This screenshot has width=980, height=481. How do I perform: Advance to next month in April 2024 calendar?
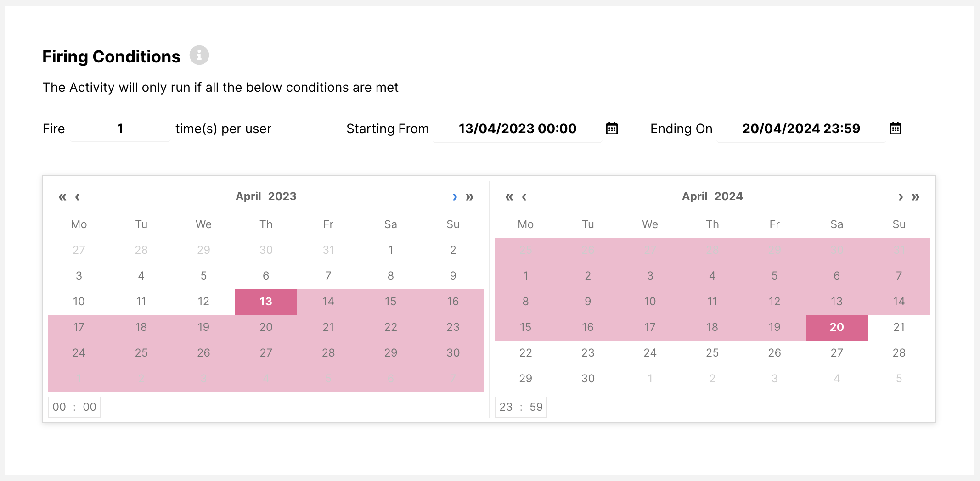click(x=901, y=197)
